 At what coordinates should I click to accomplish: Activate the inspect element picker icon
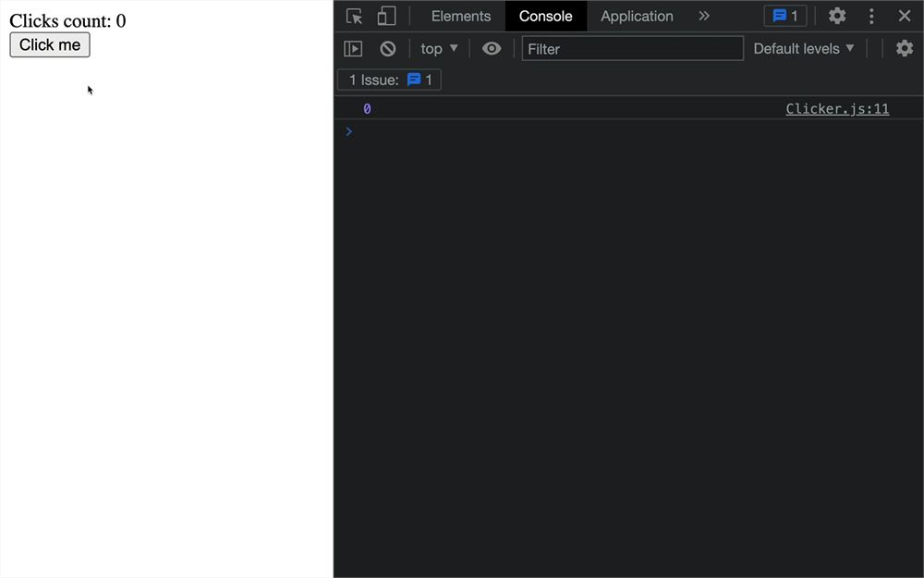tap(354, 16)
